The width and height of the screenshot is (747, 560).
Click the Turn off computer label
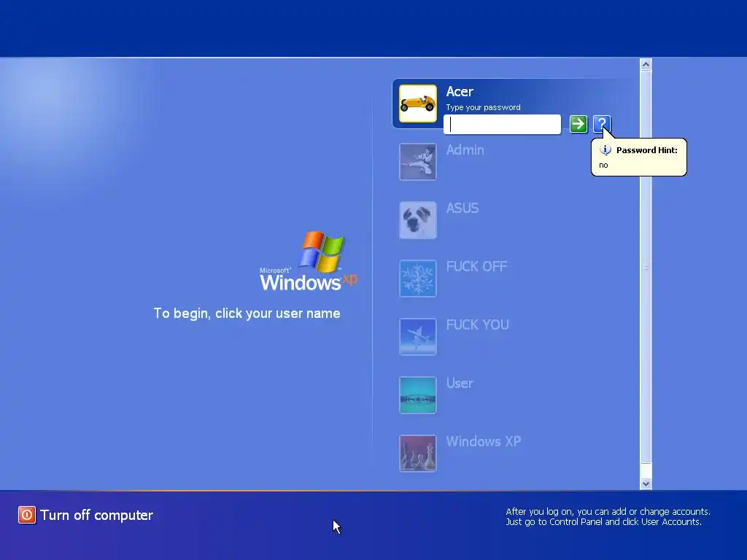click(96, 516)
